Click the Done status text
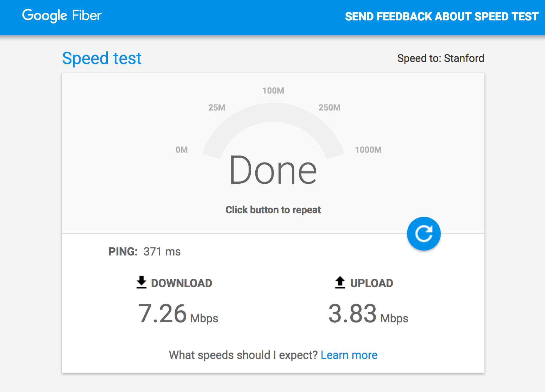 pyautogui.click(x=273, y=170)
